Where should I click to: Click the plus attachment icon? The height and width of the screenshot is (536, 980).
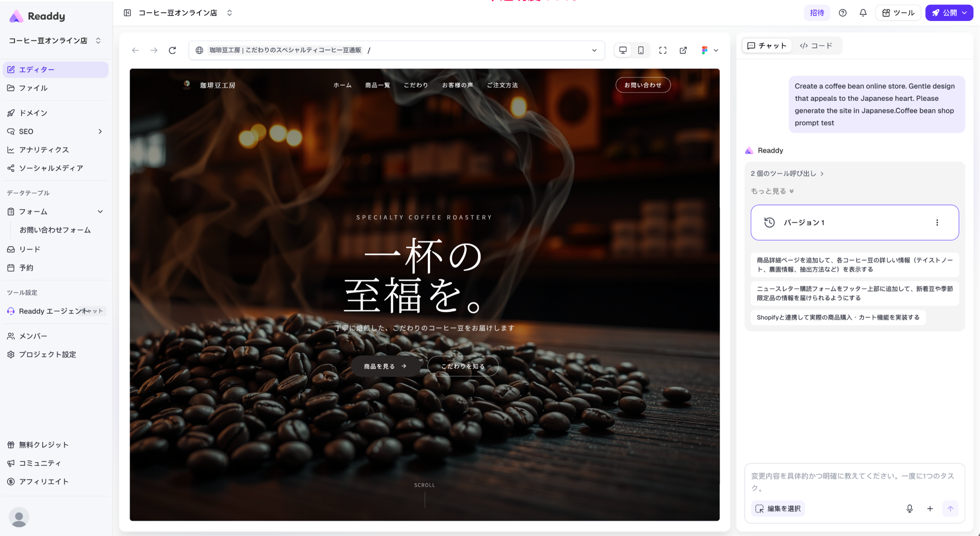click(930, 509)
